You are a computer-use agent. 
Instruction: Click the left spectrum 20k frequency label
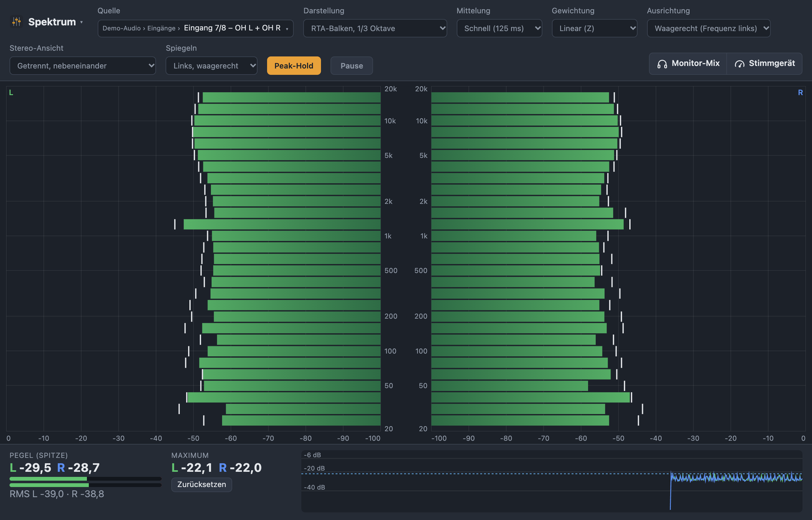click(391, 89)
